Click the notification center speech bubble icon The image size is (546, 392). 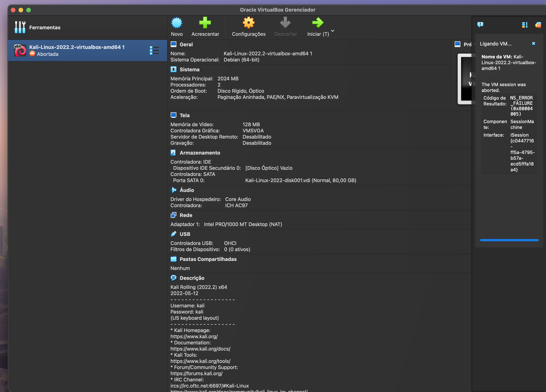(x=480, y=25)
